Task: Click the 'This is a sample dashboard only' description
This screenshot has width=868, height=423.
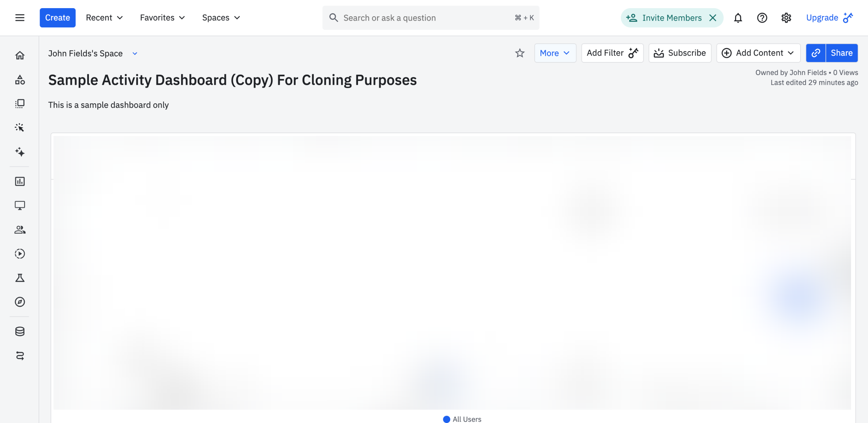Action: 108,105
